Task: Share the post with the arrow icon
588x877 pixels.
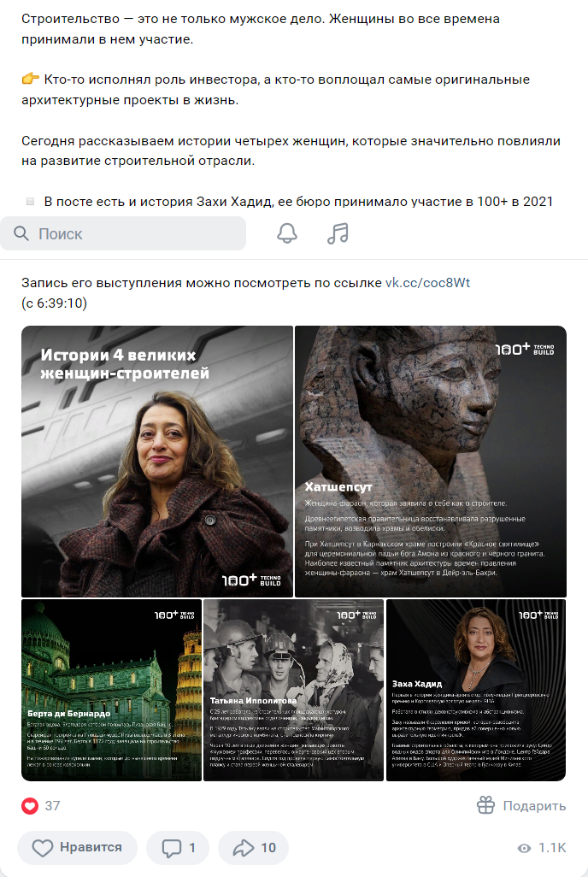Action: tap(244, 848)
